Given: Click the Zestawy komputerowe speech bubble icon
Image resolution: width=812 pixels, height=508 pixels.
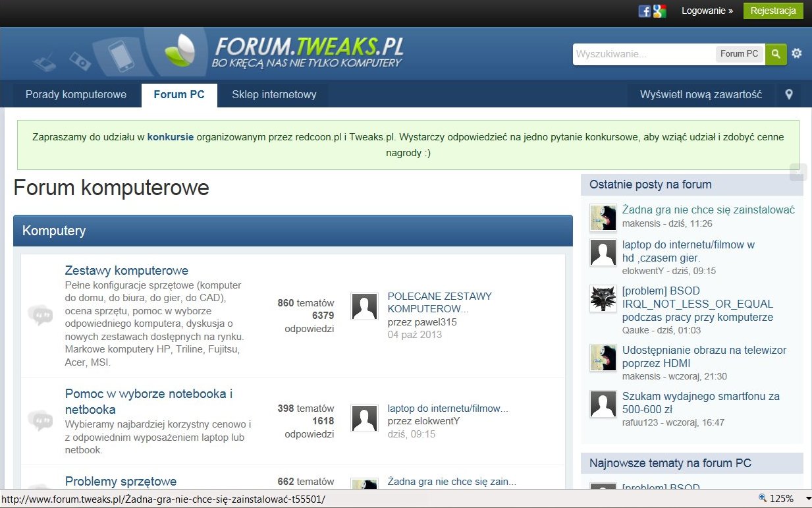Looking at the screenshot, I should 40,315.
